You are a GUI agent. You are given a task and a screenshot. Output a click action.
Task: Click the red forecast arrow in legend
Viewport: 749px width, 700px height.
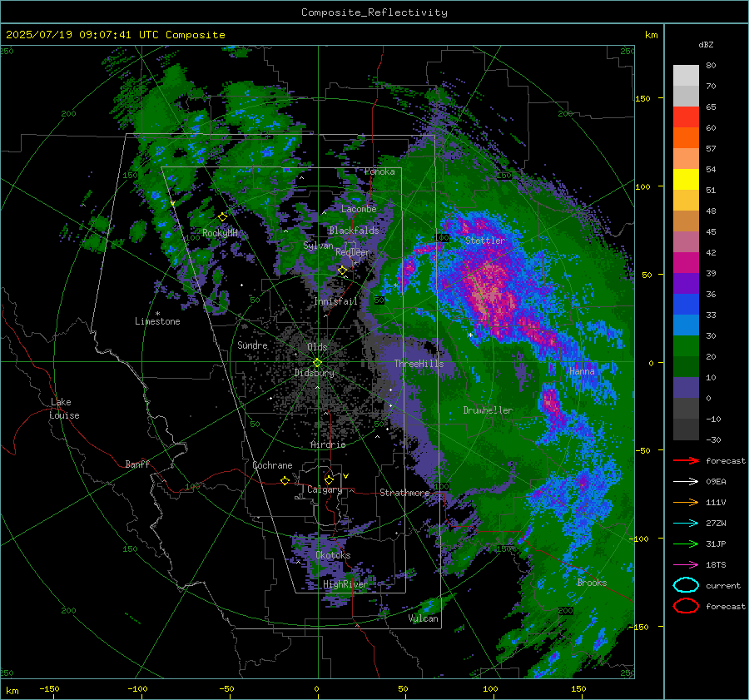click(686, 460)
